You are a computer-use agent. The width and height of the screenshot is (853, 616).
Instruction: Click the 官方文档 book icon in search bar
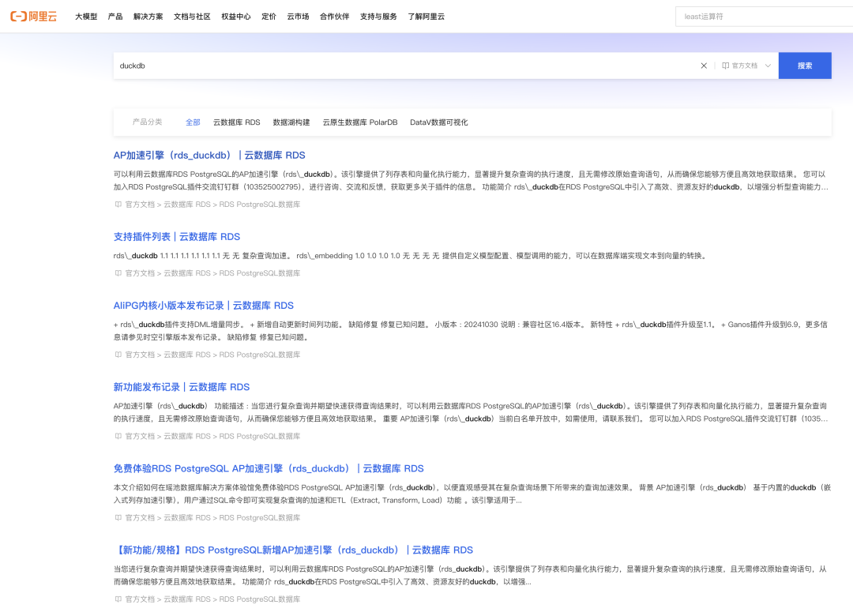point(725,66)
